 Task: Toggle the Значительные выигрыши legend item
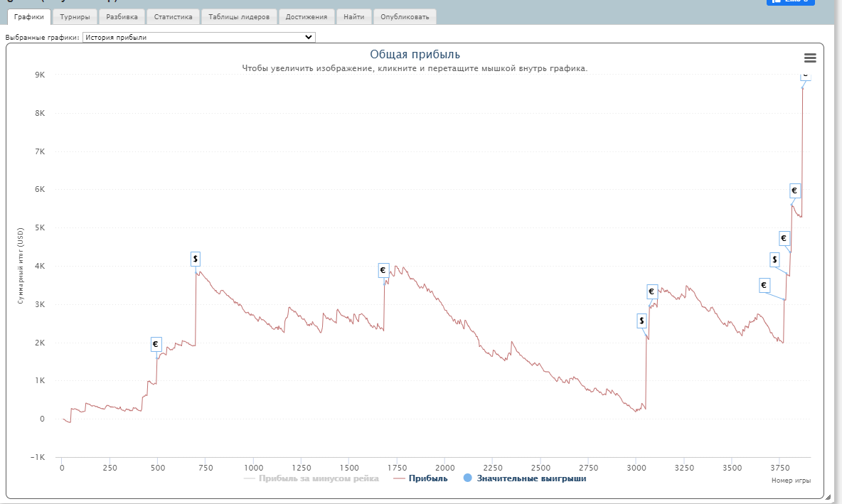[525, 478]
